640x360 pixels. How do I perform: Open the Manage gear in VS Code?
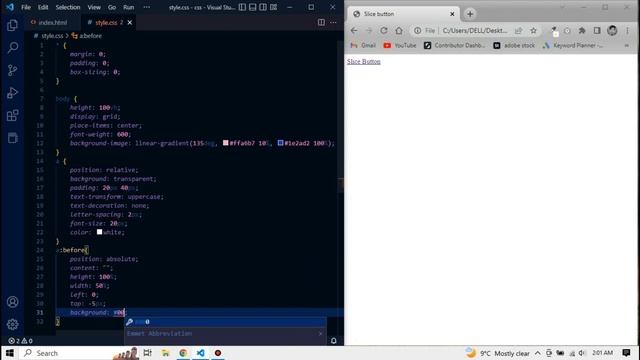pyautogui.click(x=12, y=324)
